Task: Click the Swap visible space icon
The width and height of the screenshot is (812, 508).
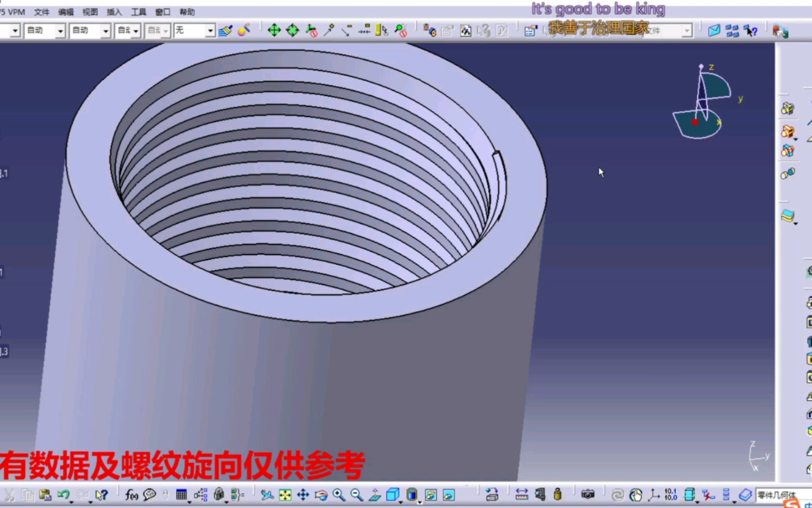Action: coord(449,494)
